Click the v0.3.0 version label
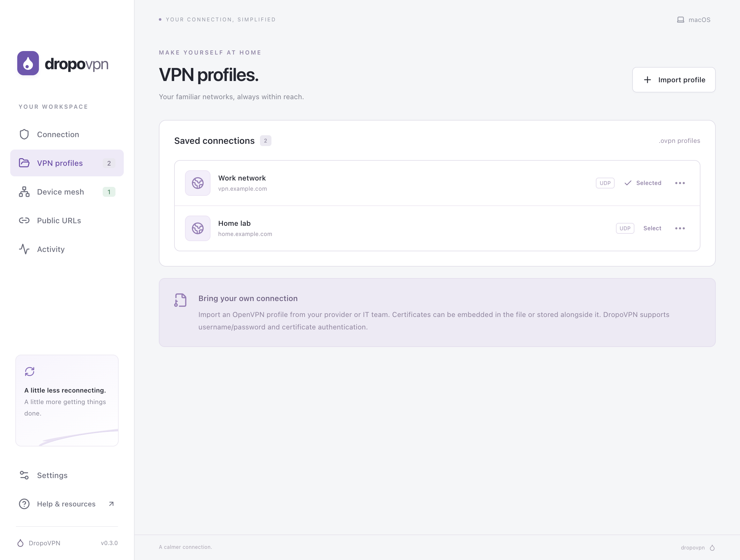The width and height of the screenshot is (740, 560). 109,543
